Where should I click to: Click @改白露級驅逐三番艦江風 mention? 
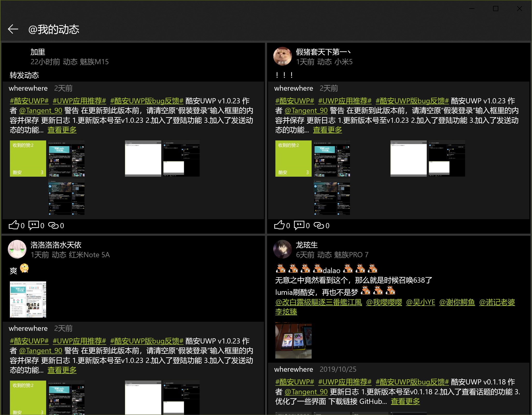click(318, 302)
